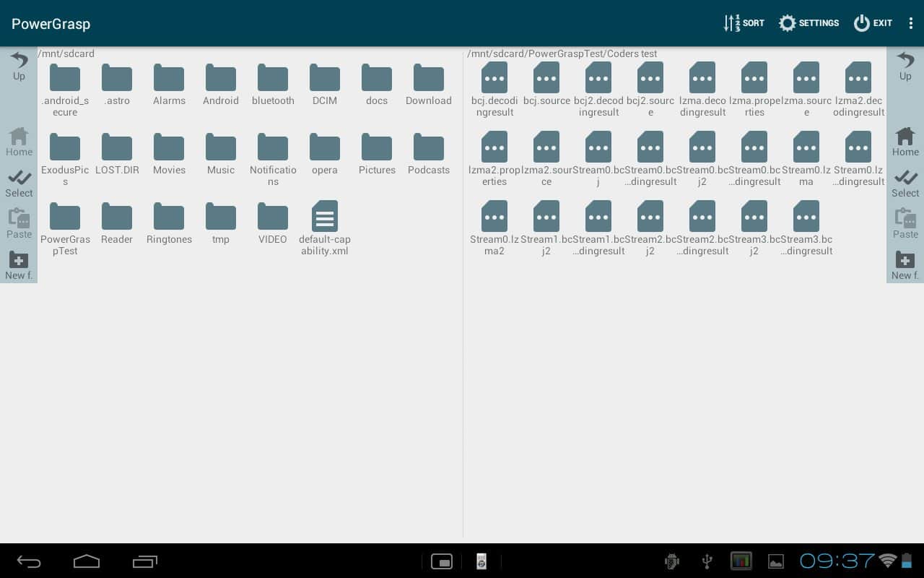Tap the Android back navigation button
The height and width of the screenshot is (578, 924).
coord(29,561)
